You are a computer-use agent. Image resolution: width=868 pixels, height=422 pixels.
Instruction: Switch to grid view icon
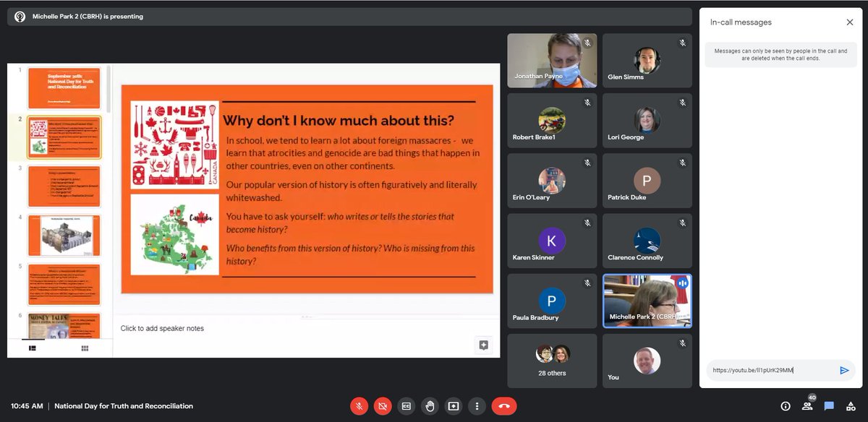click(x=85, y=348)
